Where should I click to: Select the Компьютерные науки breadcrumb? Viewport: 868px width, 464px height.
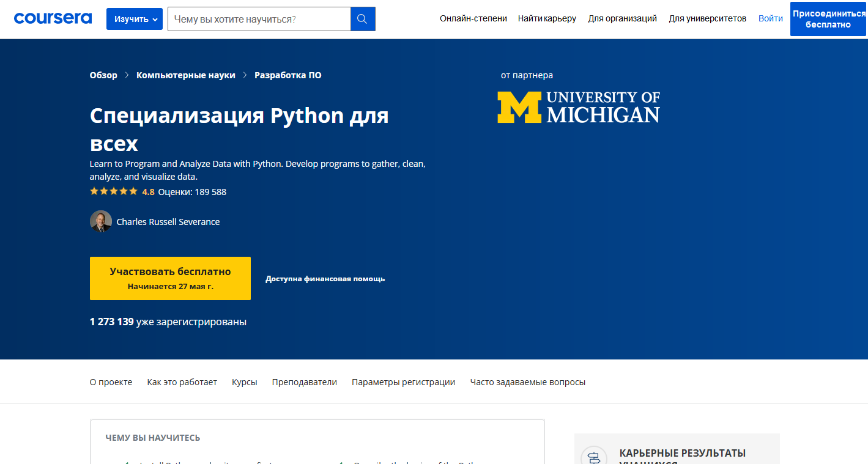(185, 75)
